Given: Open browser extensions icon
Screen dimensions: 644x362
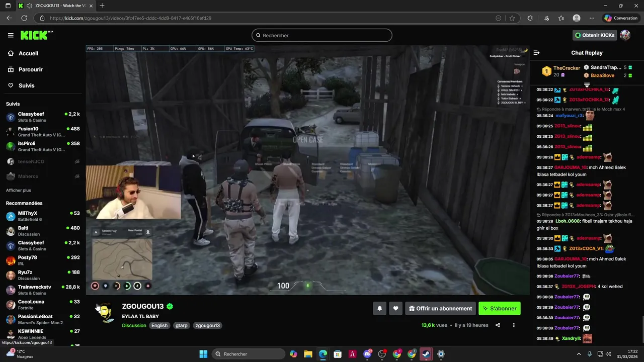Looking at the screenshot, I should pyautogui.click(x=530, y=18).
